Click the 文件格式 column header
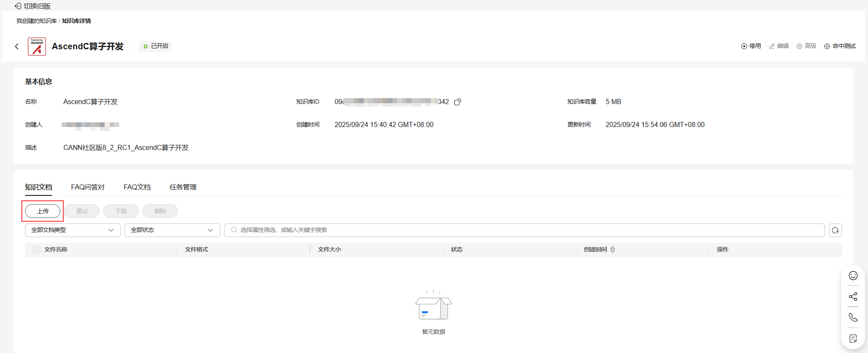 coord(196,249)
